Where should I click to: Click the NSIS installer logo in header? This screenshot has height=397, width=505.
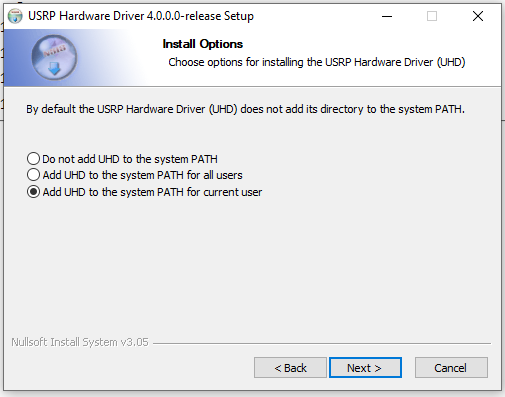tap(54, 57)
